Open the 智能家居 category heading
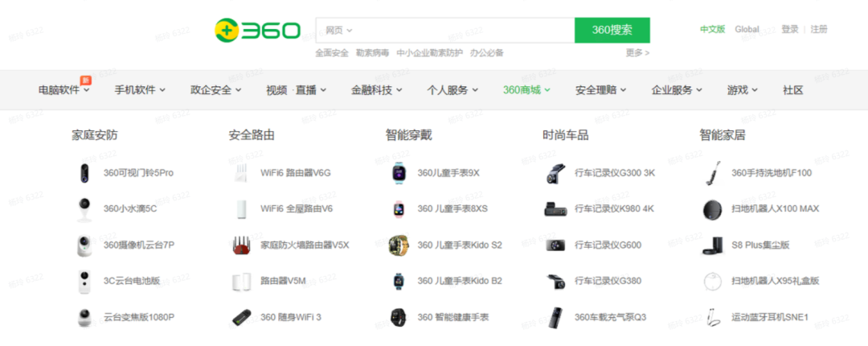The image size is (868, 346). (723, 134)
